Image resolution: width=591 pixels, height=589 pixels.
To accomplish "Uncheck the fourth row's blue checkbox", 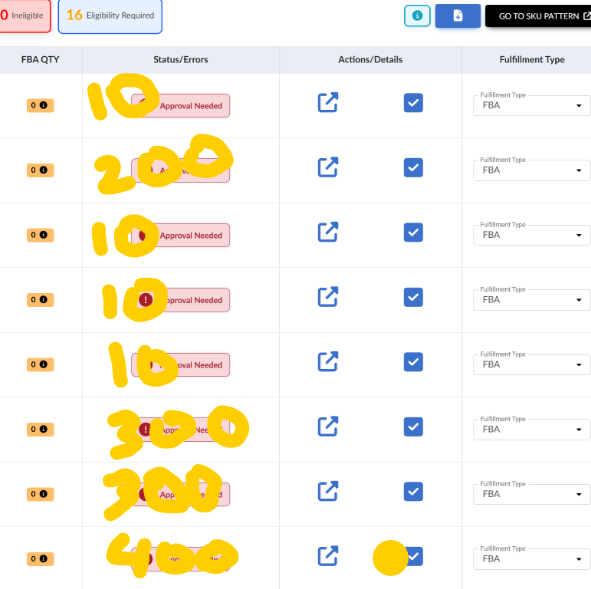I will click(x=413, y=297).
